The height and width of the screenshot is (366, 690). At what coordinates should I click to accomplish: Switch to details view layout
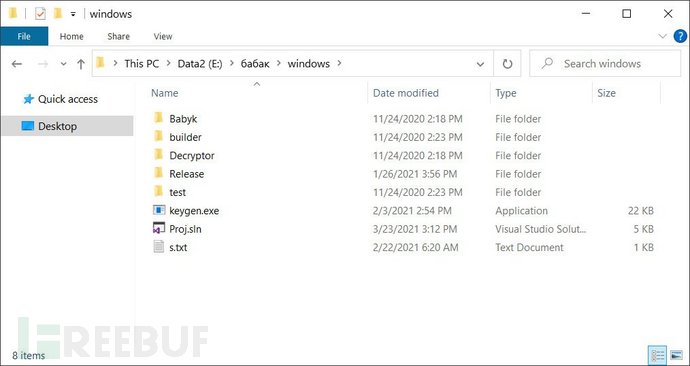[658, 355]
